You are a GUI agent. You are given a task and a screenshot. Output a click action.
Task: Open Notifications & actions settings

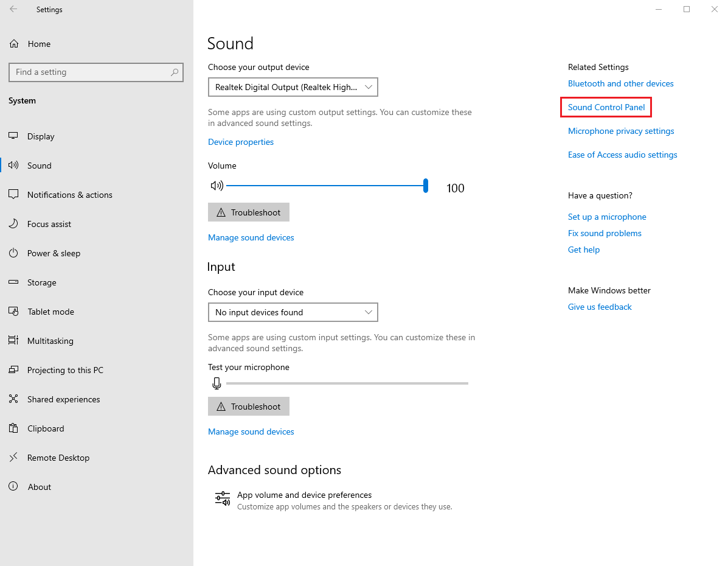click(x=69, y=195)
